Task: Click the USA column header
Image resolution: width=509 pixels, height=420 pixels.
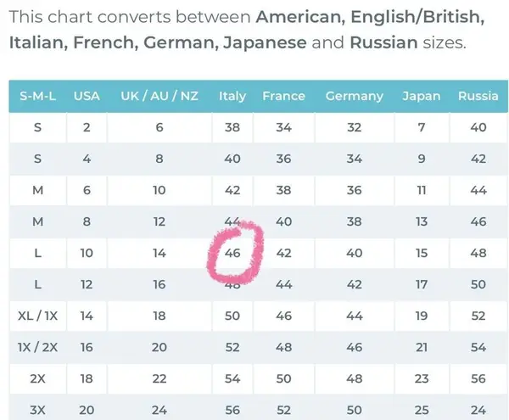Action: click(x=87, y=96)
